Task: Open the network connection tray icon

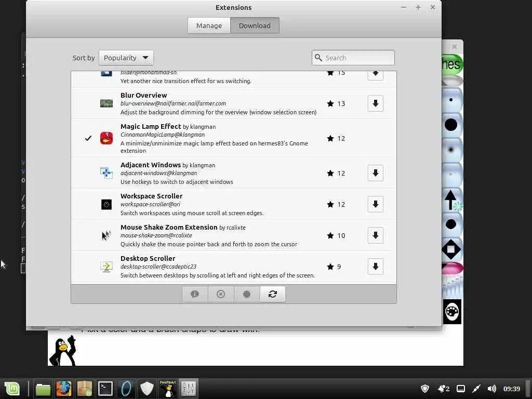Action: pos(476,389)
